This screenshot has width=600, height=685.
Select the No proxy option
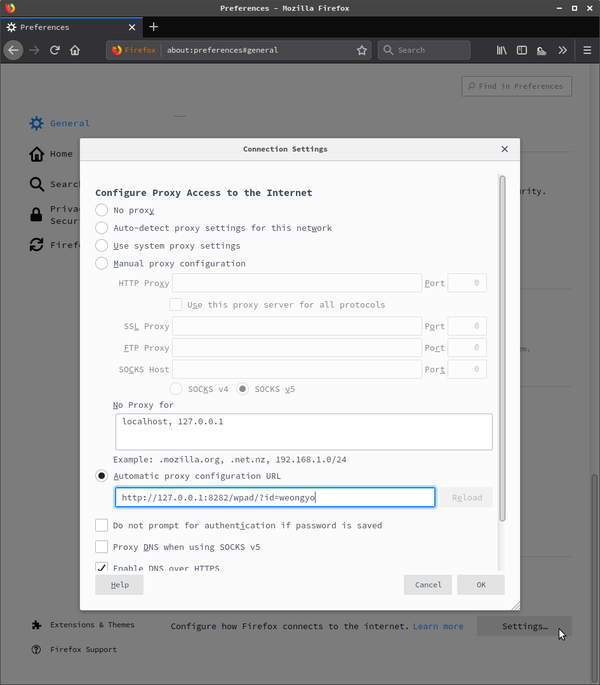(x=101, y=210)
